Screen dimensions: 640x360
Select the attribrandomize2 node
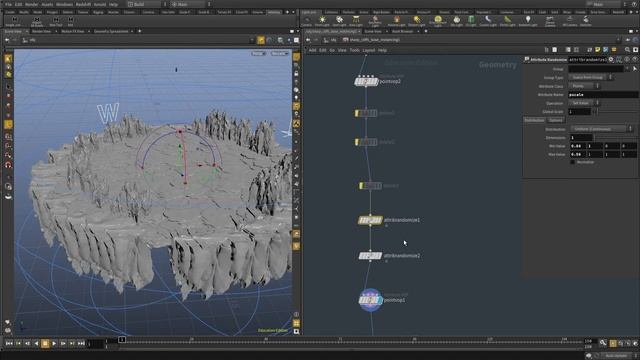pos(370,256)
